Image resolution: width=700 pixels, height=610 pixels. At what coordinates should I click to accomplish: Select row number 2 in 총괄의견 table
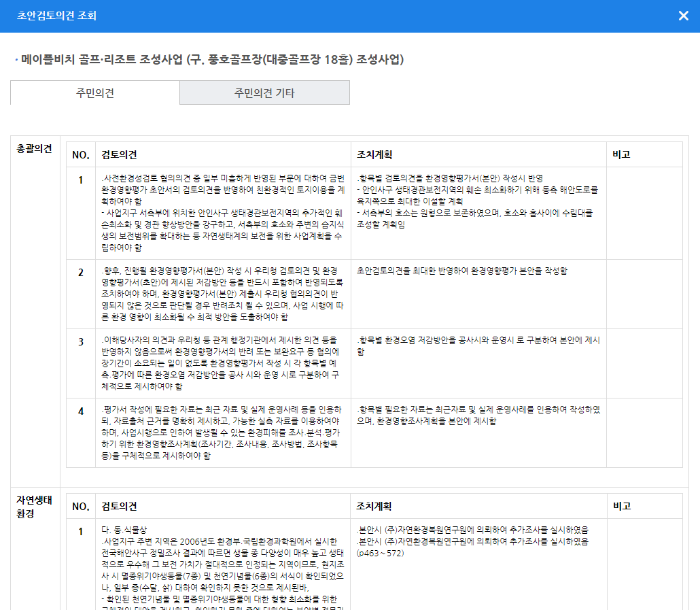click(x=80, y=273)
